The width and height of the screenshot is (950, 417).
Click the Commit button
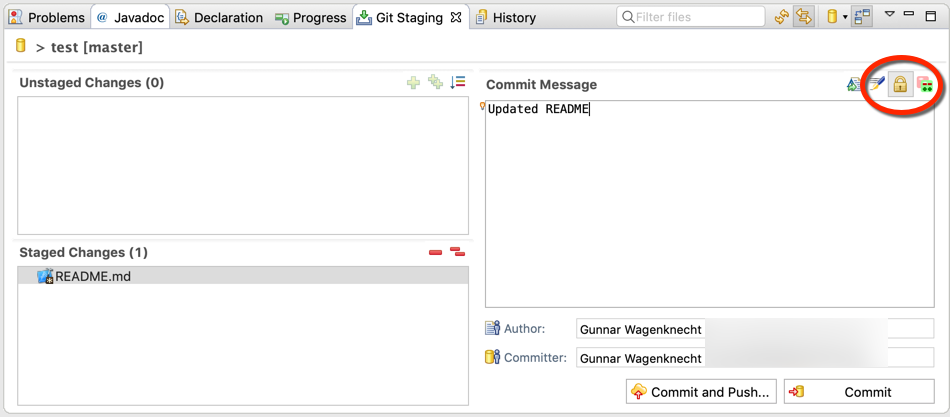pos(859,392)
